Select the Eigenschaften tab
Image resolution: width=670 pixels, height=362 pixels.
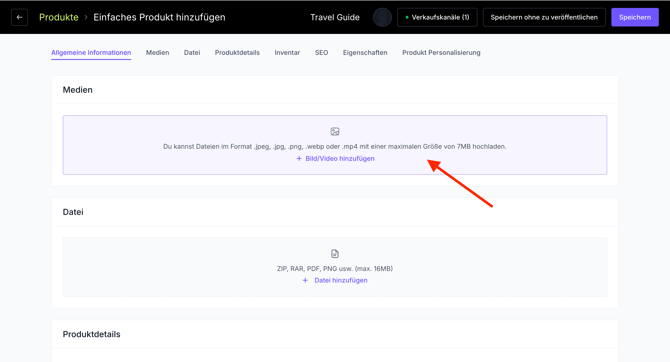point(365,53)
